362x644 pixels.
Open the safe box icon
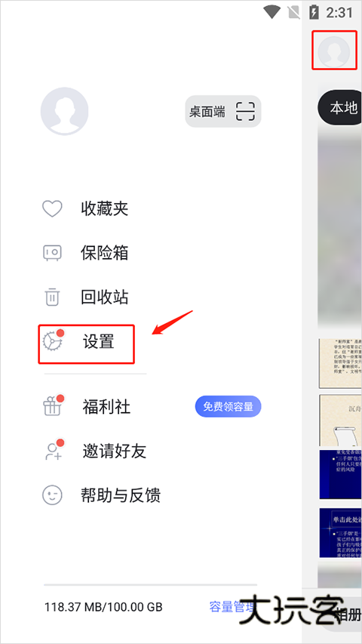53,253
